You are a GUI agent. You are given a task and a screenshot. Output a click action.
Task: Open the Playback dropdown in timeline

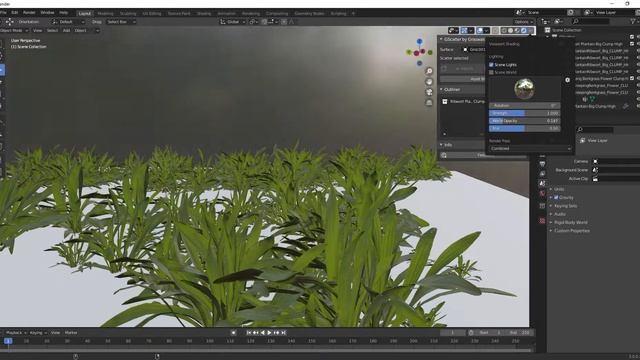click(x=16, y=333)
